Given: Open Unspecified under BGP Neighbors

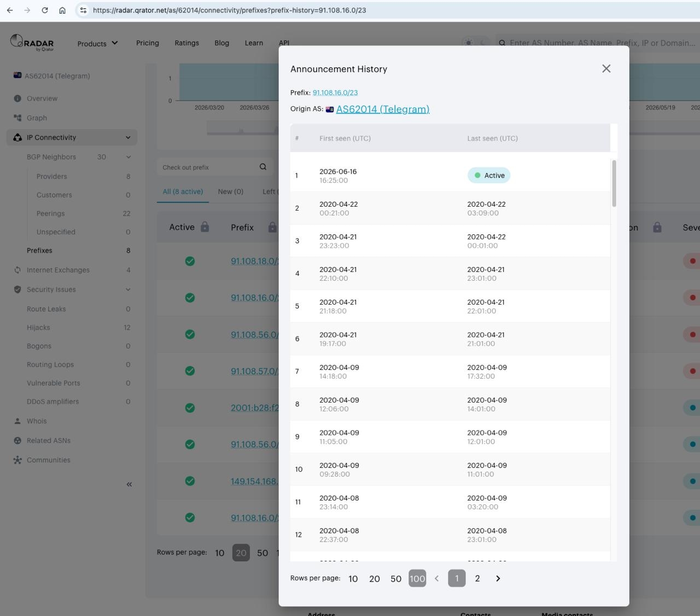Looking at the screenshot, I should click(x=56, y=232).
